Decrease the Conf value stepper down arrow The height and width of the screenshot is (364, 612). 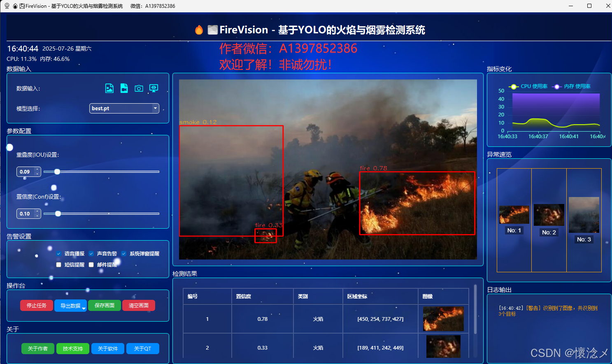point(37,216)
